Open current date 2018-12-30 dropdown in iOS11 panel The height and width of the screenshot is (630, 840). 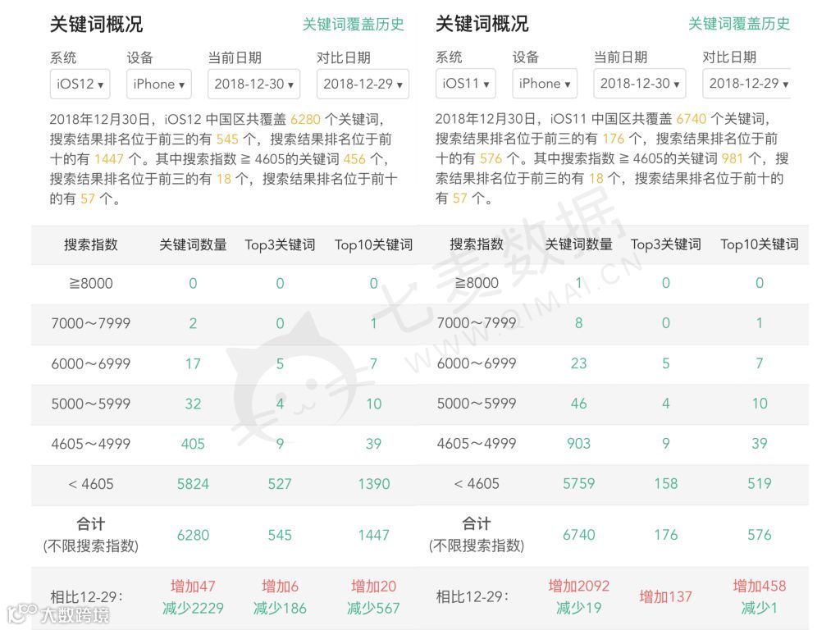(x=640, y=84)
